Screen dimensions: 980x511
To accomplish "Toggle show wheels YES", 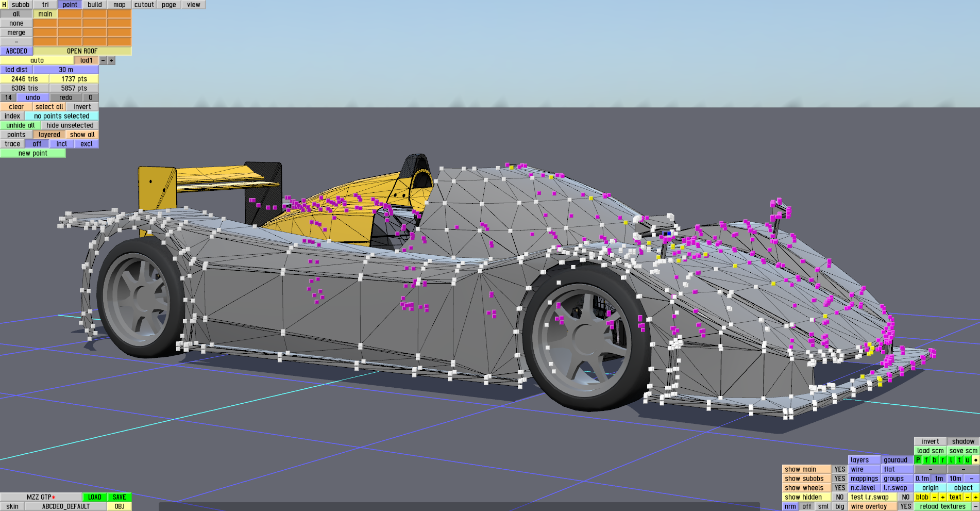I will click(840, 488).
